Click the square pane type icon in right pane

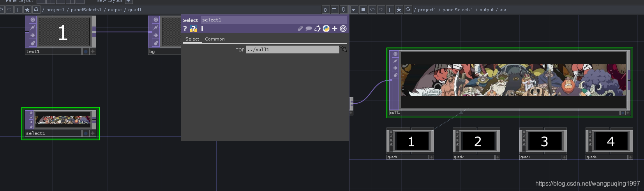(363, 10)
